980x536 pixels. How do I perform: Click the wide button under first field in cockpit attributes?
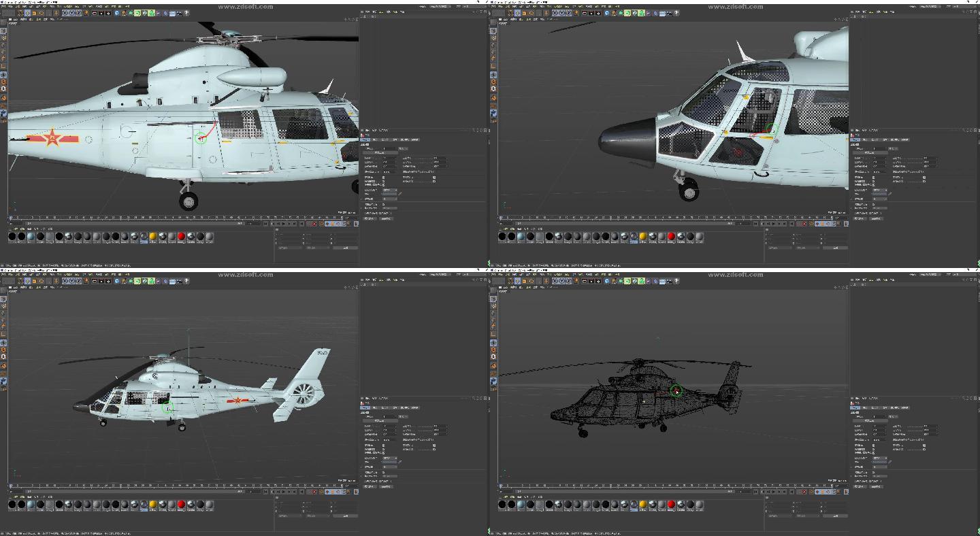(x=870, y=153)
